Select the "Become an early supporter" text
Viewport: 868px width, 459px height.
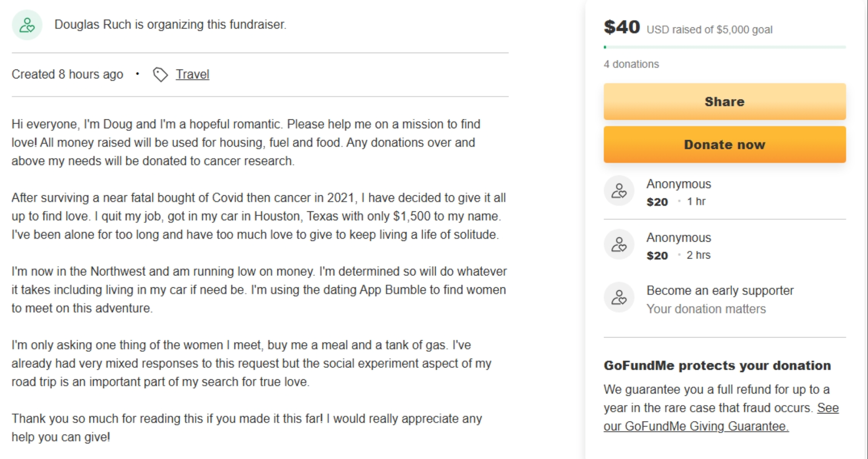pyautogui.click(x=720, y=291)
